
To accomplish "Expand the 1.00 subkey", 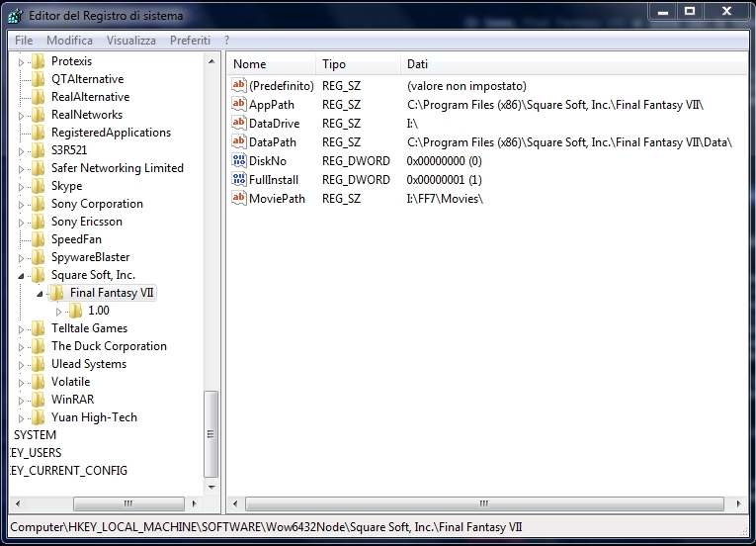I will click(58, 312).
